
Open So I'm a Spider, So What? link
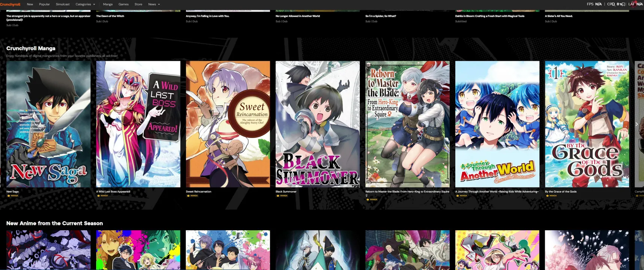point(381,16)
